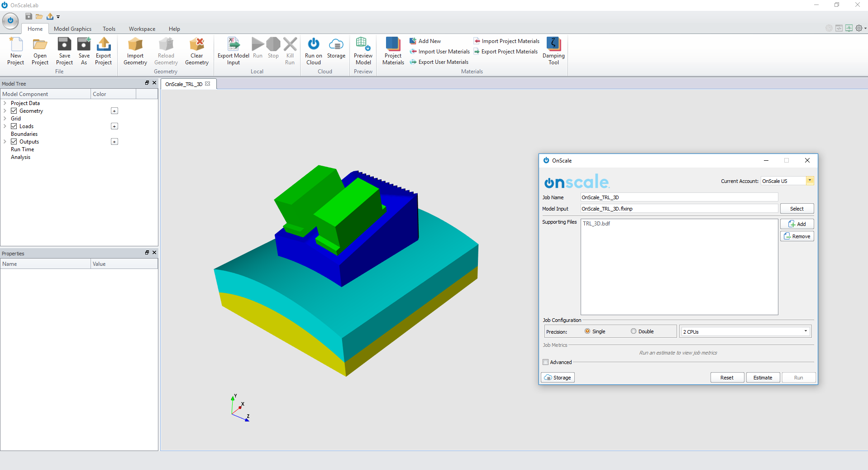Expand the Grid tree node
This screenshot has height=470, width=868.
(x=5, y=119)
